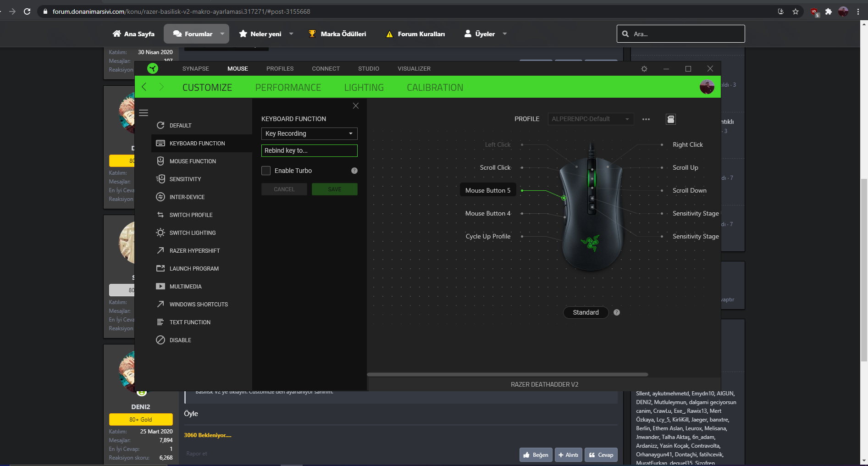
Task: Switch to the SYNAPSE tab
Action: (196, 69)
